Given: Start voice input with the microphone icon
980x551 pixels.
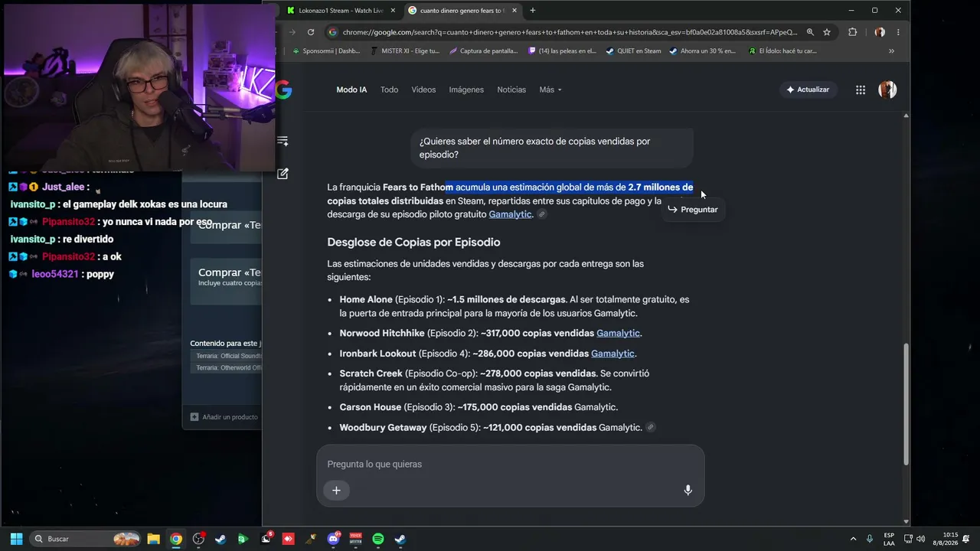Looking at the screenshot, I should (x=688, y=491).
